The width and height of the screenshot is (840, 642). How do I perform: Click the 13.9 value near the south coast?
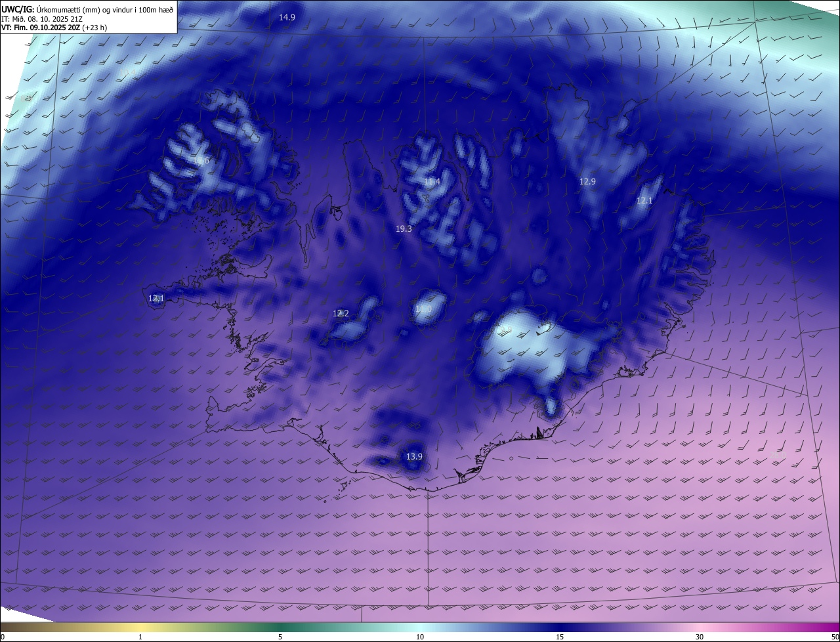click(414, 456)
